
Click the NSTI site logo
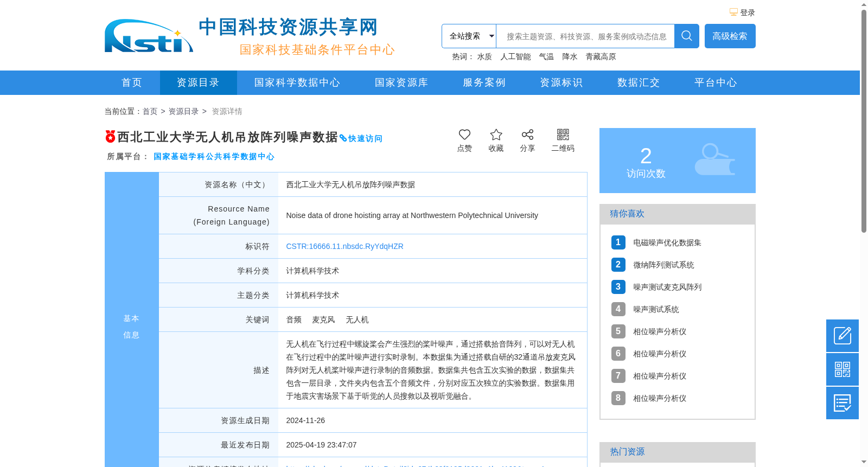coord(149,36)
